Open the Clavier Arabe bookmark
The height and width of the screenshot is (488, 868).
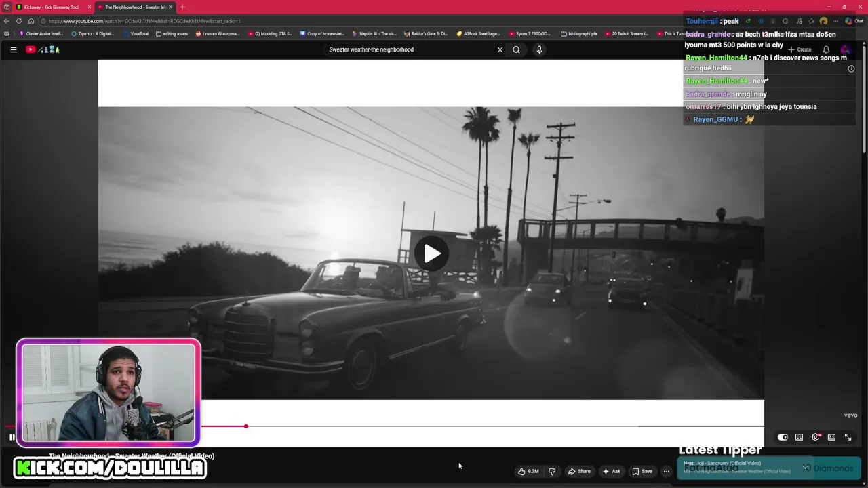(41, 33)
